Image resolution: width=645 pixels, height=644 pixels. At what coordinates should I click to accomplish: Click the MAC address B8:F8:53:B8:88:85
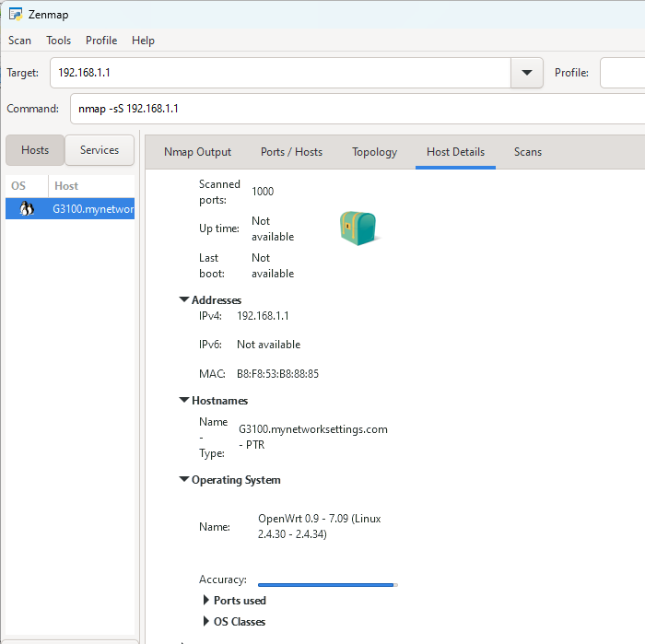pyautogui.click(x=277, y=374)
